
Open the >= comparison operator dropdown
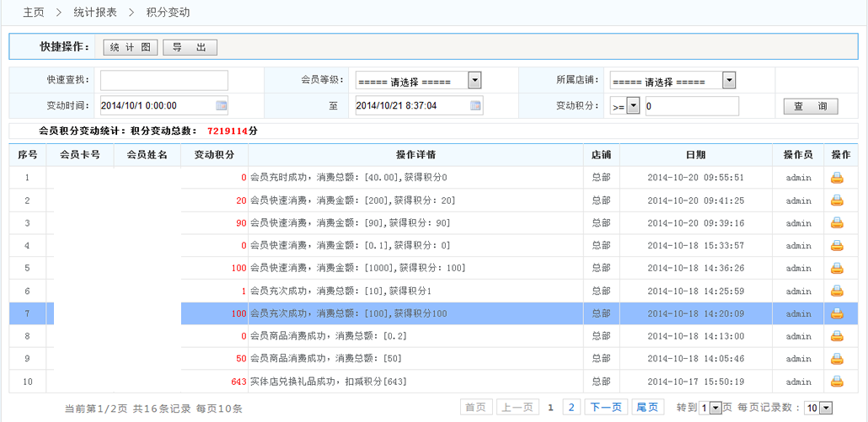(633, 106)
